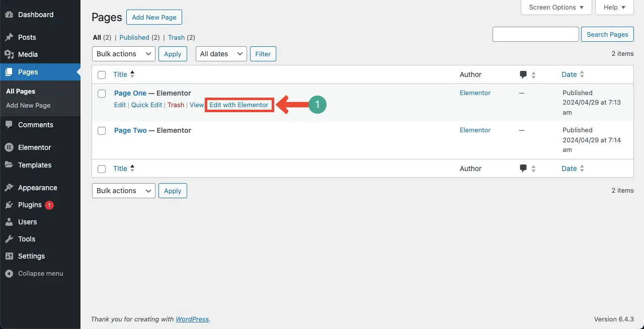Tick the checkbox next to Page One

point(102,94)
